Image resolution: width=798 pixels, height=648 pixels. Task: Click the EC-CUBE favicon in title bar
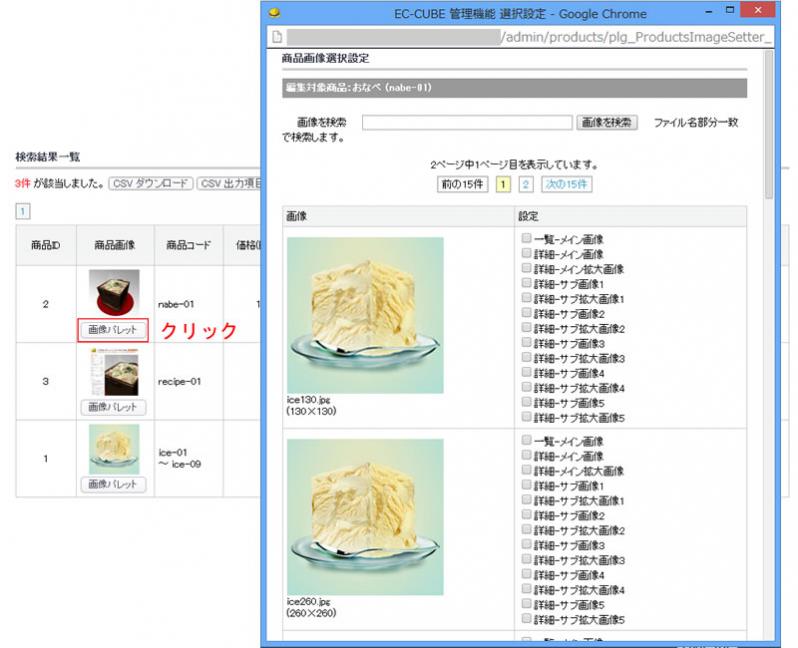274,12
